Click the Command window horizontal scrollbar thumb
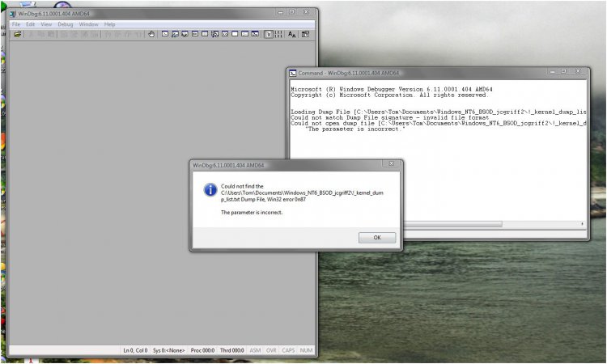 click(x=453, y=224)
